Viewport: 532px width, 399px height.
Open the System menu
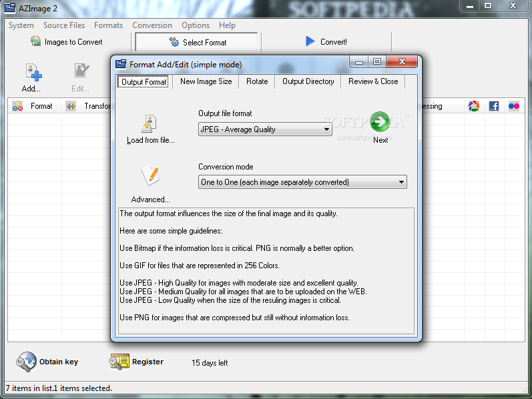(x=21, y=25)
